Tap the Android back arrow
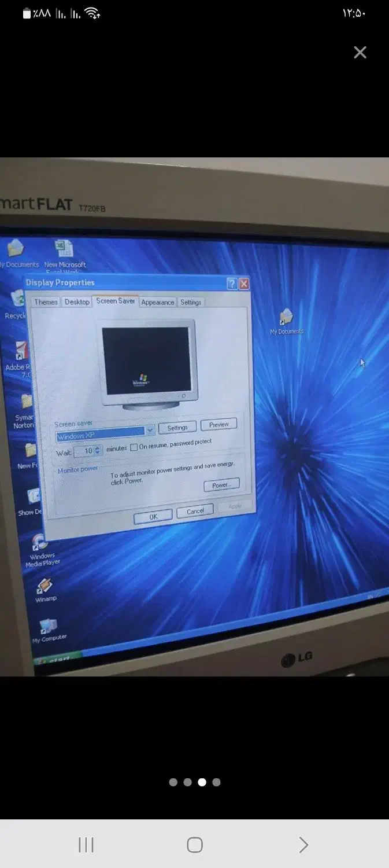The width and height of the screenshot is (389, 868). pyautogui.click(x=303, y=845)
